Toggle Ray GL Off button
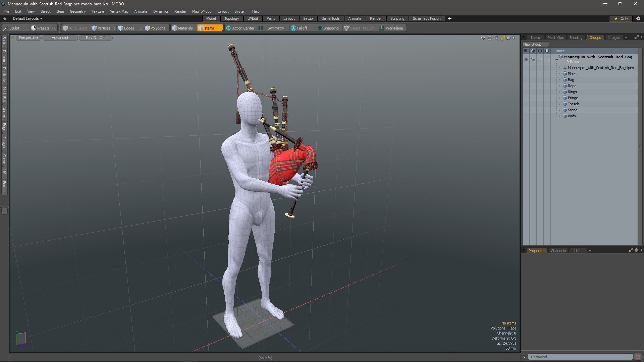The height and width of the screenshot is (362, 644). point(95,38)
